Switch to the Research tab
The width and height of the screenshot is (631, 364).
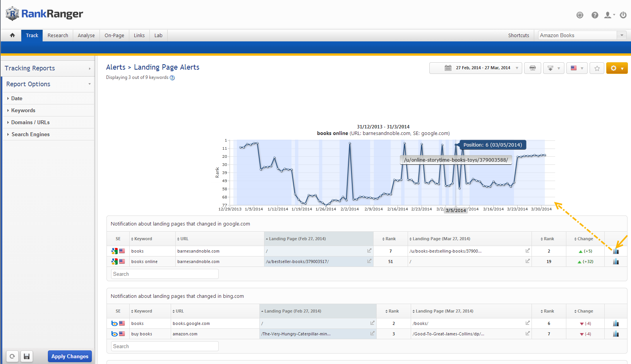[x=58, y=35]
